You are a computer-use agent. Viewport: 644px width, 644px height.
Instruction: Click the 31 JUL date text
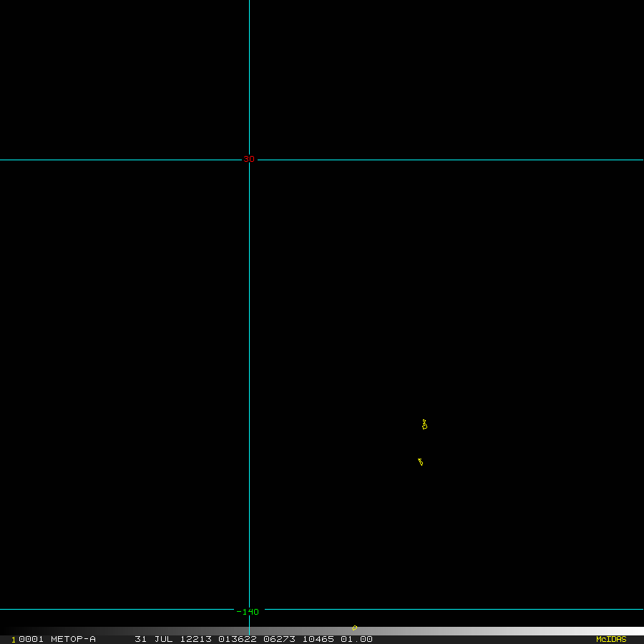tap(154, 639)
